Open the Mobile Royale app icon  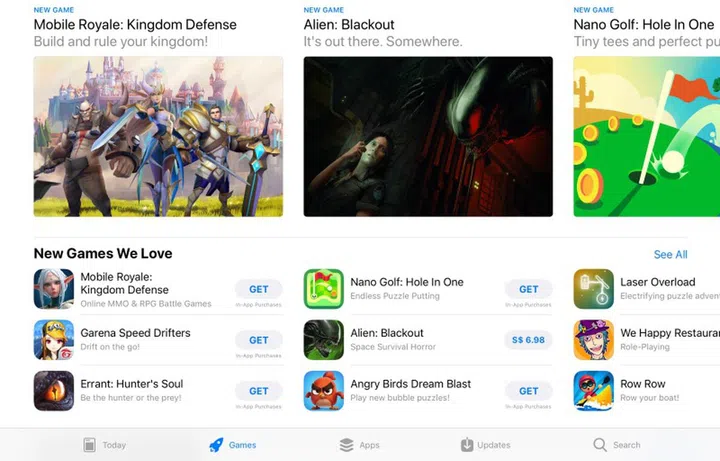(x=54, y=289)
